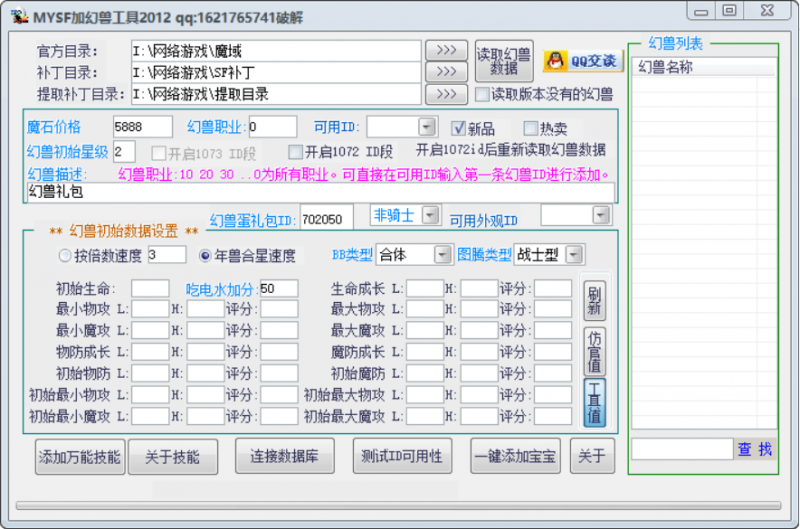Click the 初始最大物攻 评分 field
Viewport: 800px width, 529px height.
pos(553,394)
